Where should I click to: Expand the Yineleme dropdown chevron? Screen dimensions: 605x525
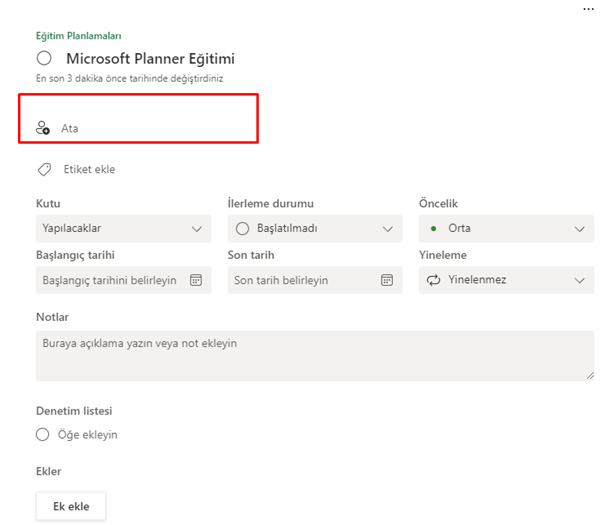point(580,280)
